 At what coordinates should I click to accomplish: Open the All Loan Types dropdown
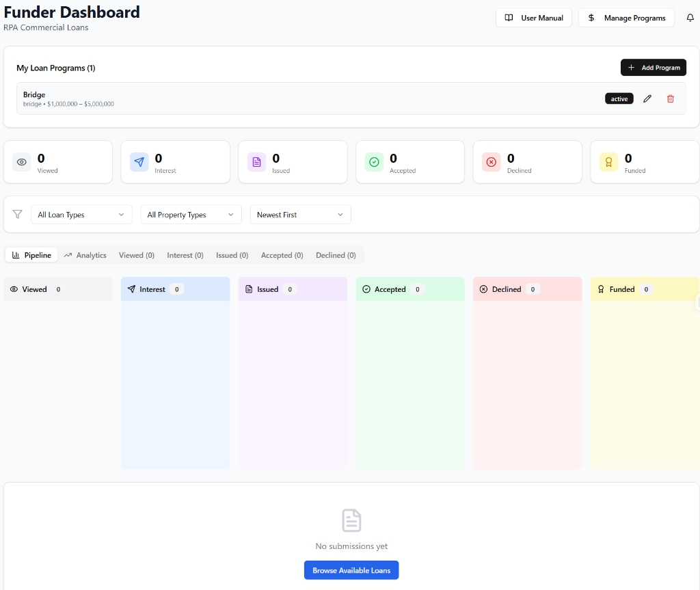pyautogui.click(x=81, y=215)
